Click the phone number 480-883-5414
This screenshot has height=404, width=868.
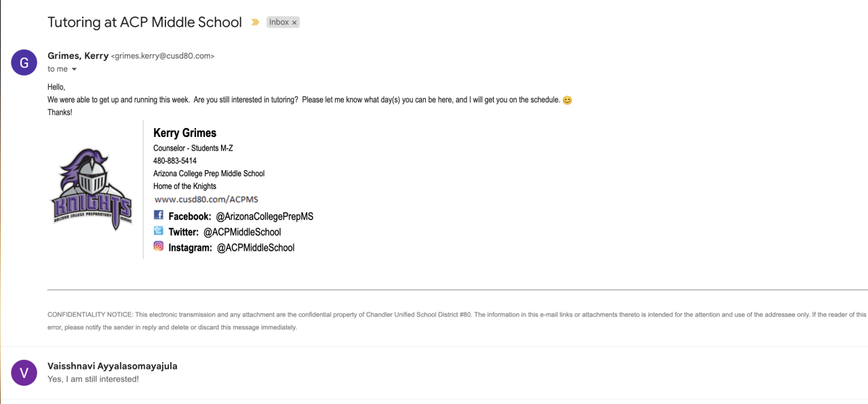pos(175,161)
